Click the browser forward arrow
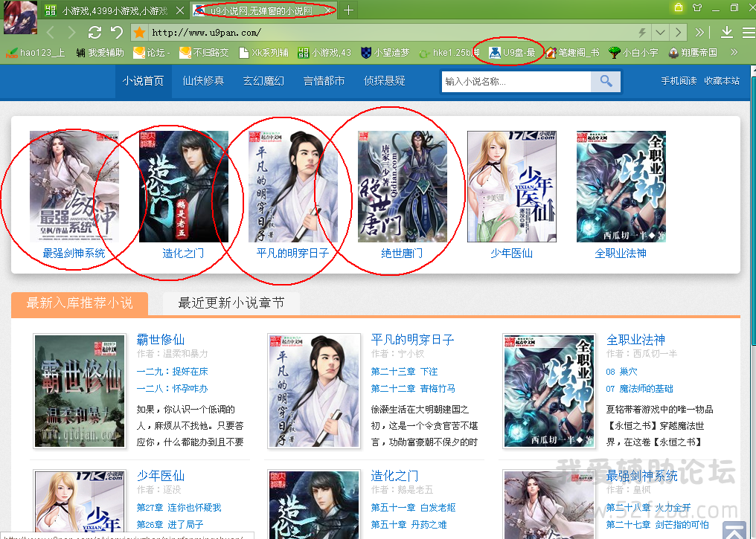Viewport: 756px width, 539px height. click(72, 32)
